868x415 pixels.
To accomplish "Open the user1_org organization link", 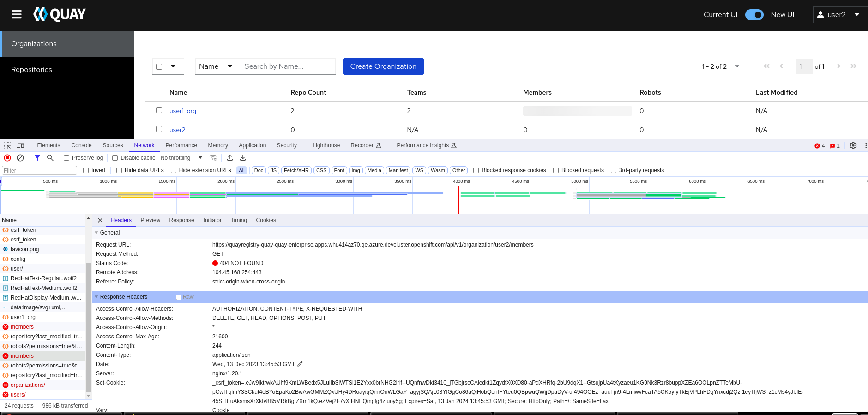I will [x=183, y=111].
